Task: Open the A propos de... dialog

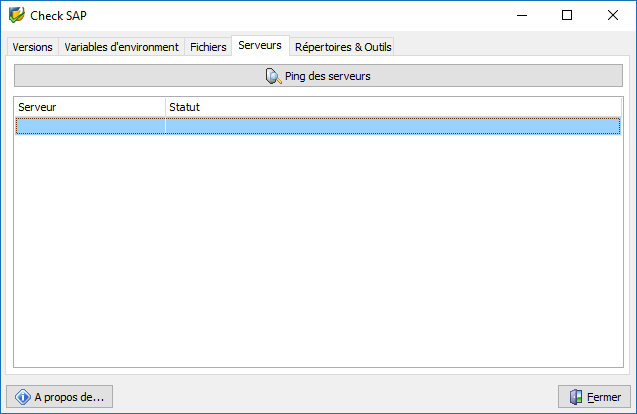Action: (60, 397)
